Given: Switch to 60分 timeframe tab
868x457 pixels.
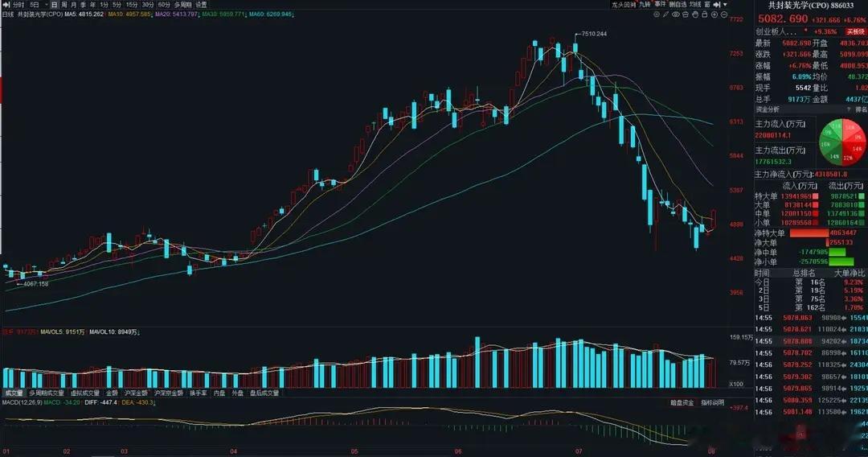Looking at the screenshot, I should coord(164,5).
